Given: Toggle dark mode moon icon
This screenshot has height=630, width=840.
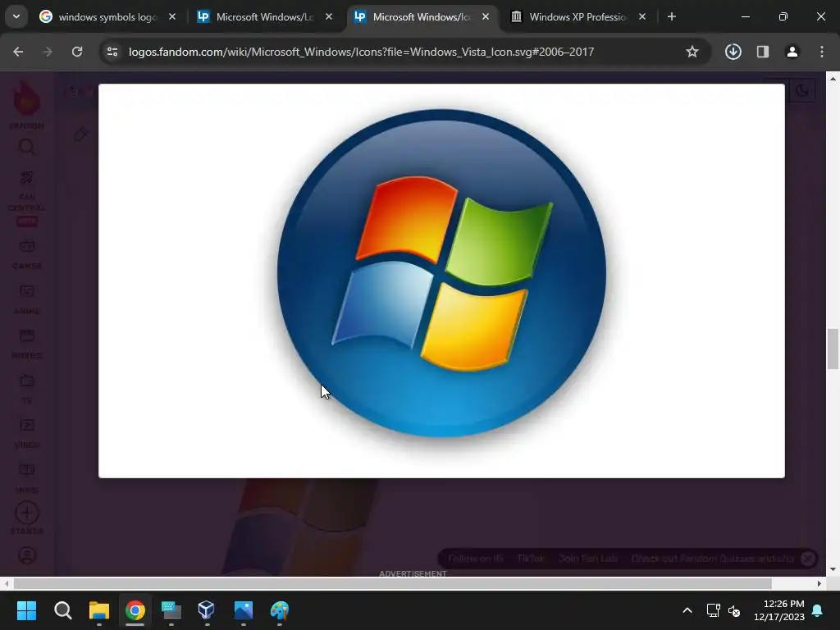Looking at the screenshot, I should pyautogui.click(x=802, y=90).
